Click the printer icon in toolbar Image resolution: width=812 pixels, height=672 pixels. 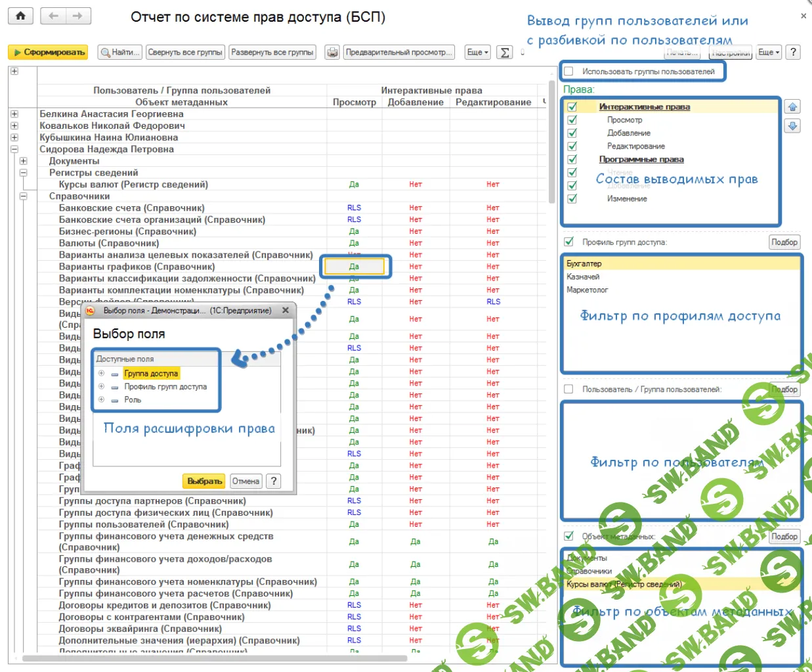332,53
